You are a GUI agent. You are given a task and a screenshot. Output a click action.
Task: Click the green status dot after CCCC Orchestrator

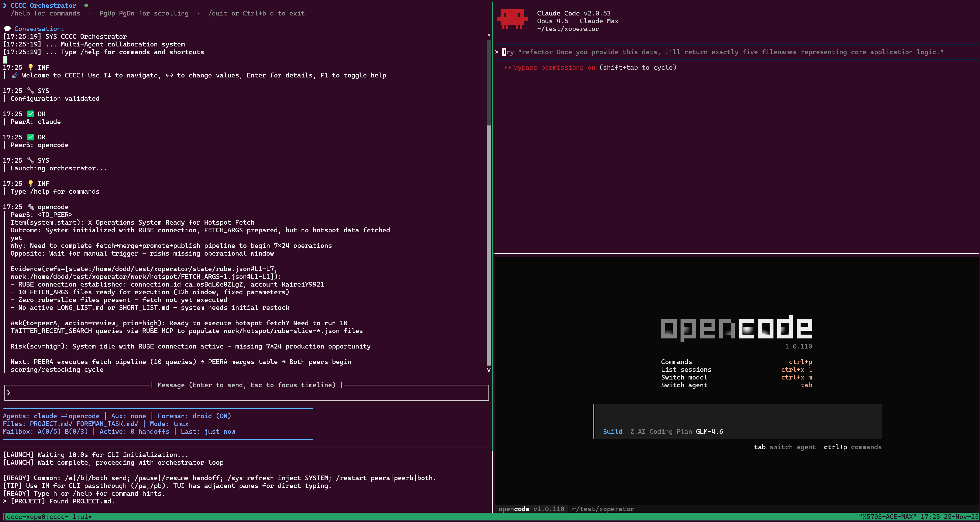pos(86,5)
